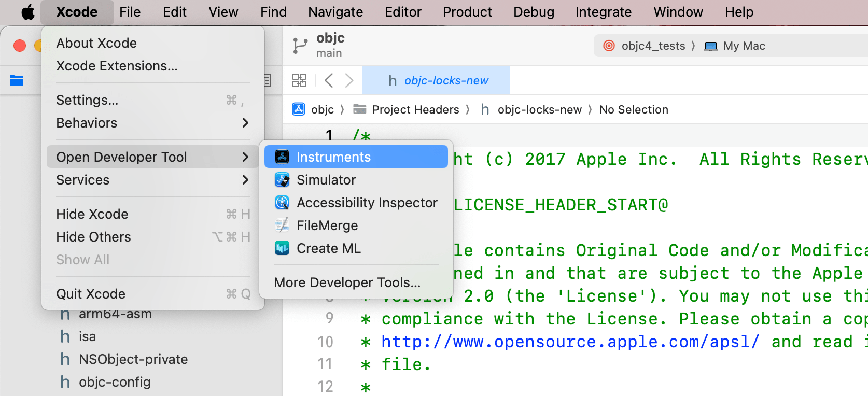Image resolution: width=868 pixels, height=396 pixels.
Task: Launch Create ML from submenu
Action: tap(356, 248)
